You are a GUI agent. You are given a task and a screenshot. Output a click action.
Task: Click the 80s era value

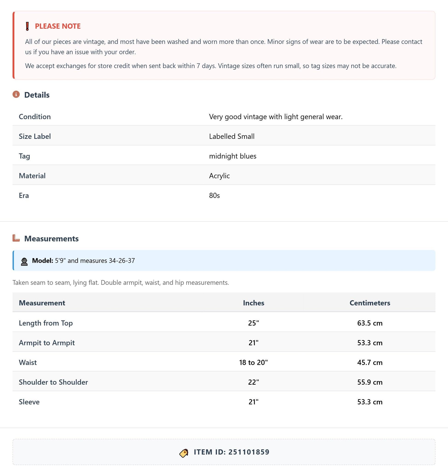[x=214, y=195]
